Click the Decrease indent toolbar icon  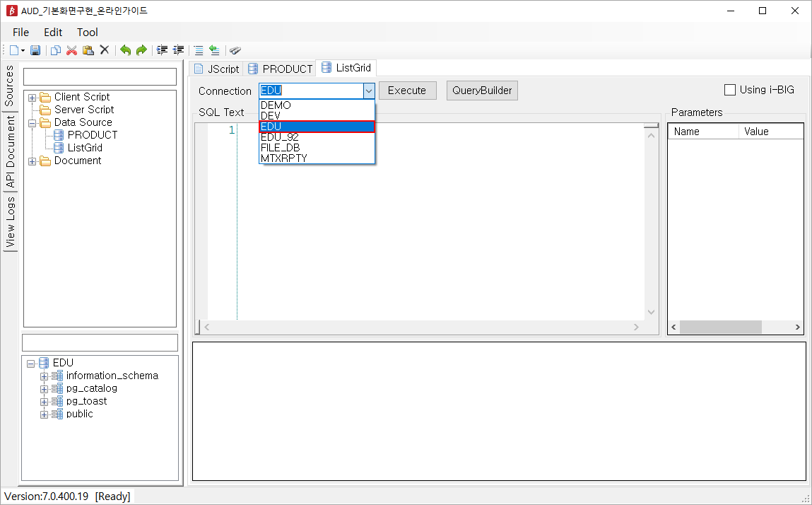178,50
